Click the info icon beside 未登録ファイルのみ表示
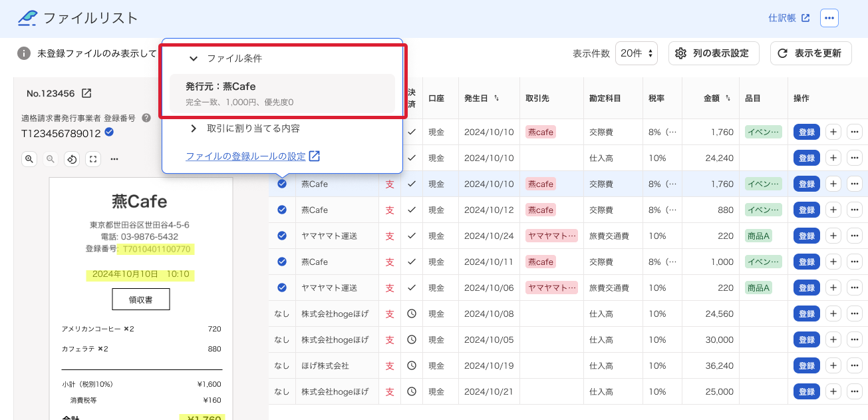The height and width of the screenshot is (420, 868). 24,53
